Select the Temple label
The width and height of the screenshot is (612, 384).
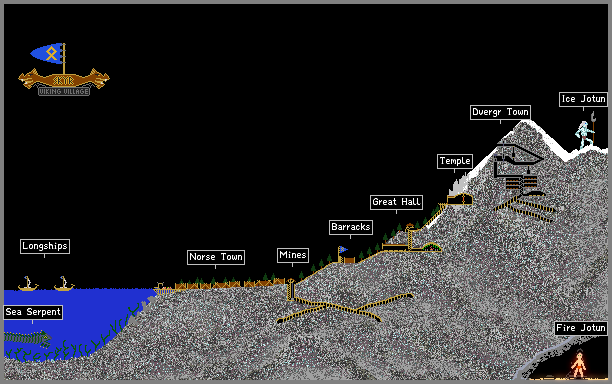pyautogui.click(x=455, y=161)
